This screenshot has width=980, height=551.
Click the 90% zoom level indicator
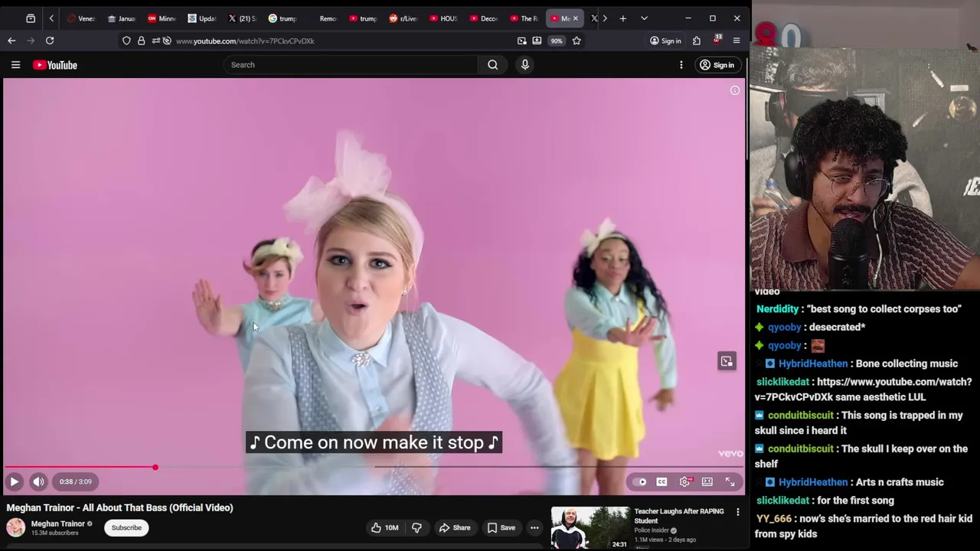(x=557, y=41)
